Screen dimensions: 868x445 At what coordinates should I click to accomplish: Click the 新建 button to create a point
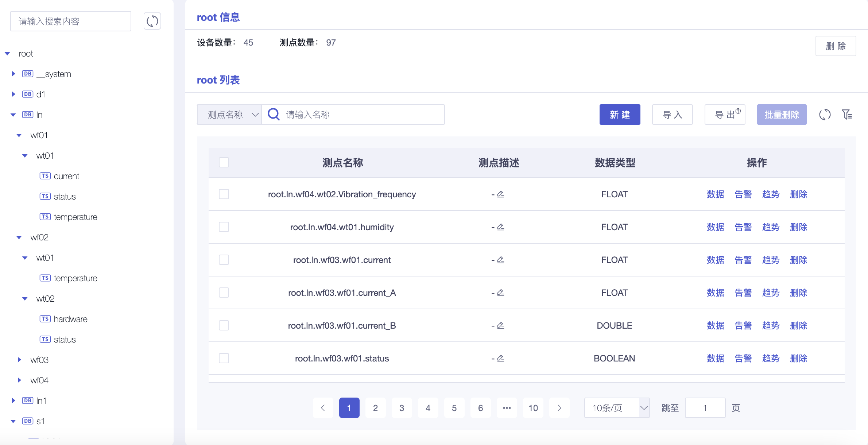pyautogui.click(x=619, y=115)
